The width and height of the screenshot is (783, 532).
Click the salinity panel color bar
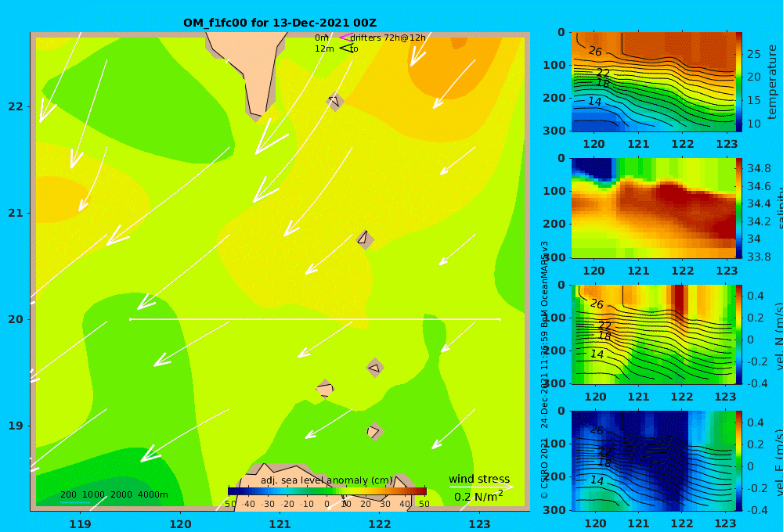point(738,208)
